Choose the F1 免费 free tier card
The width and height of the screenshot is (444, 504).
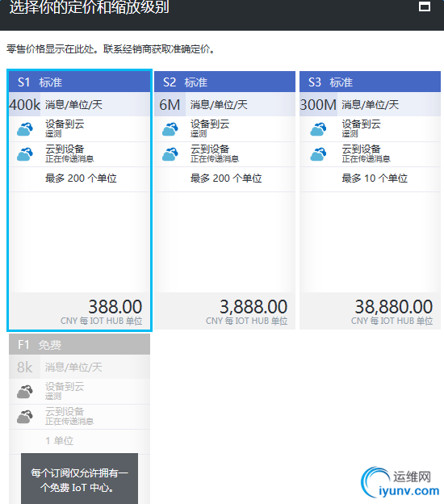(x=79, y=418)
